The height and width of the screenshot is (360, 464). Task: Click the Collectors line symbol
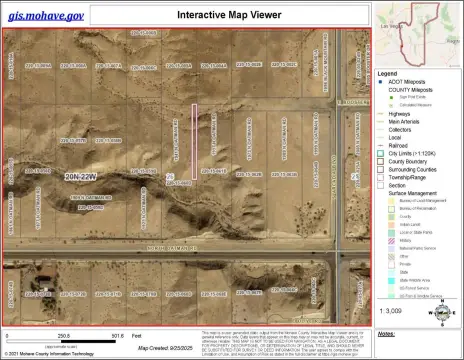coord(381,130)
